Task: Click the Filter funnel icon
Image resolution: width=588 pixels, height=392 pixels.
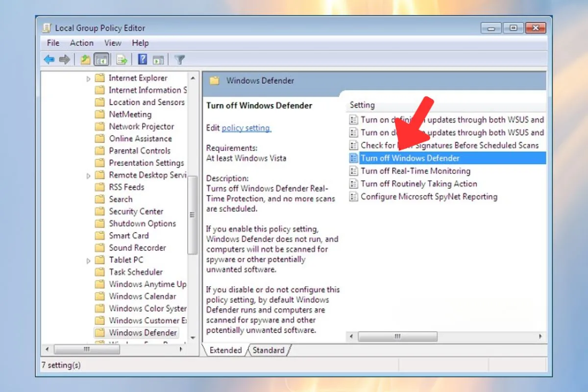Action: click(x=179, y=59)
